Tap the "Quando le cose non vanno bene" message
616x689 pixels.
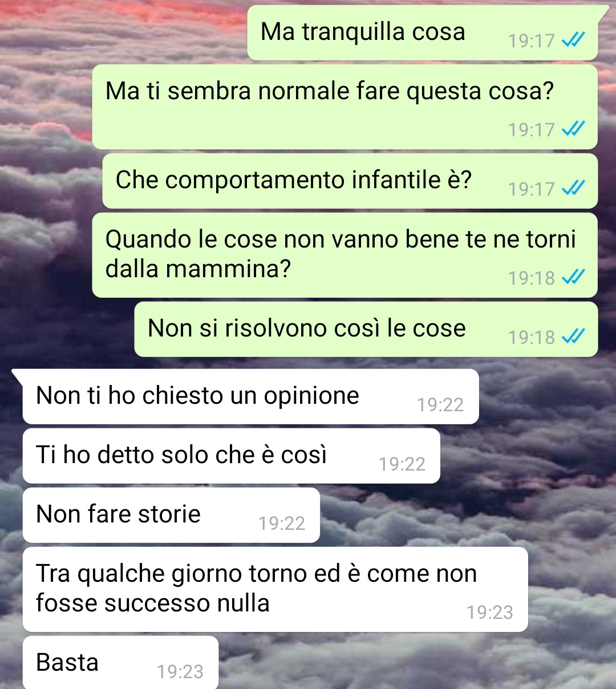click(x=345, y=255)
